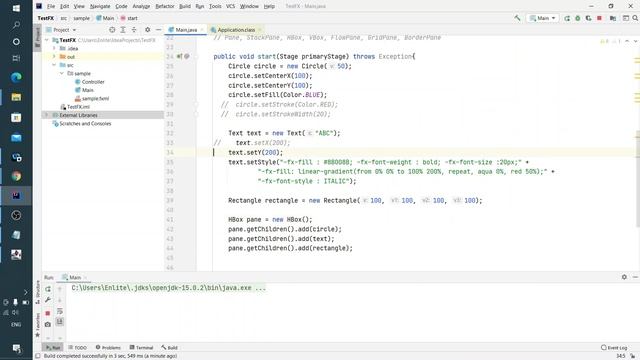The height and width of the screenshot is (360, 640).
Task: Open the File menu
Action: click(x=51, y=6)
